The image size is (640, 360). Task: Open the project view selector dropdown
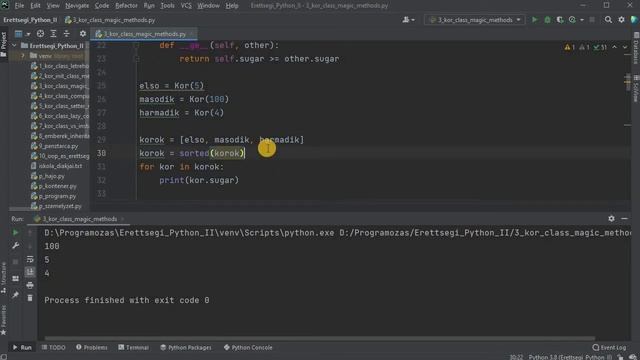(22, 34)
